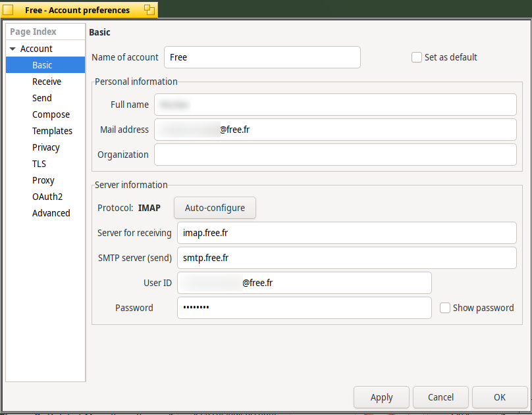Click the 'Free - Account preferences' window title

click(x=77, y=10)
